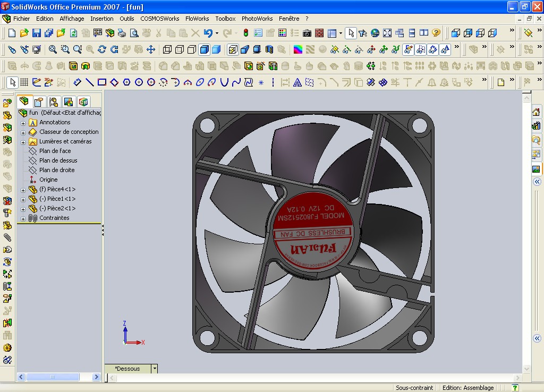Switch to the ConfigurationManager tab
The height and width of the screenshot is (392, 544).
click(54, 102)
